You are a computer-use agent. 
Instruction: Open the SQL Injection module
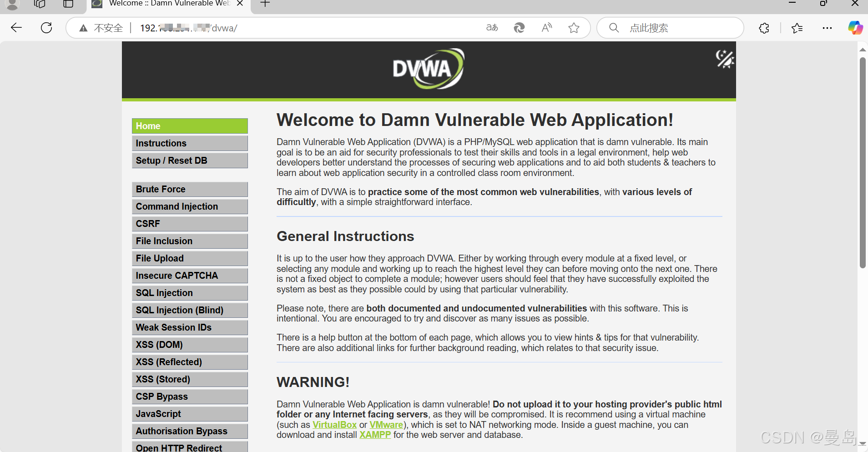(190, 293)
